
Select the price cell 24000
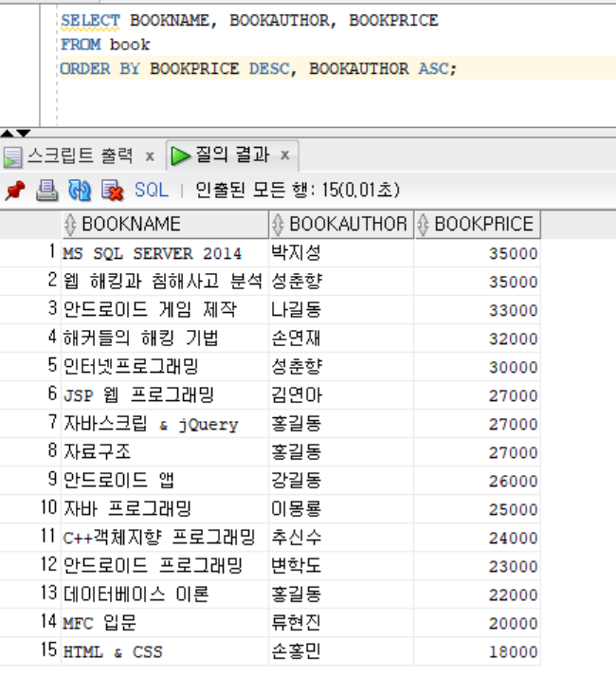(x=477, y=538)
